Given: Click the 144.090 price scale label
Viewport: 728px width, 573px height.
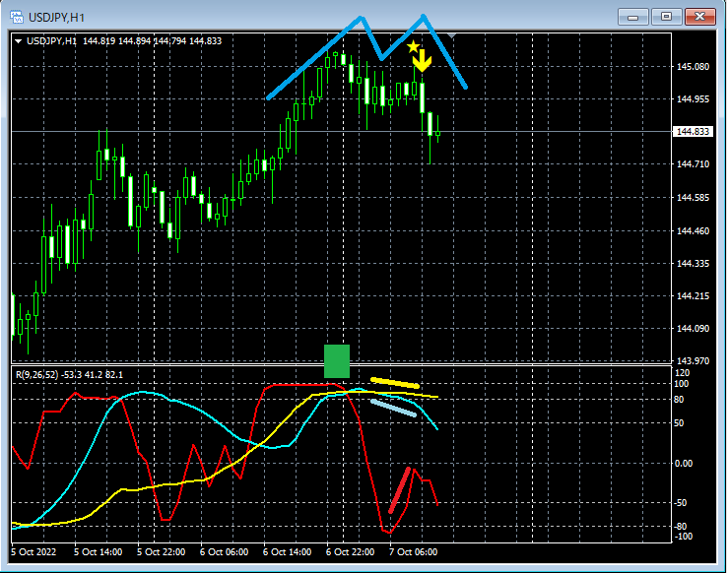Looking at the screenshot, I should pos(693,328).
